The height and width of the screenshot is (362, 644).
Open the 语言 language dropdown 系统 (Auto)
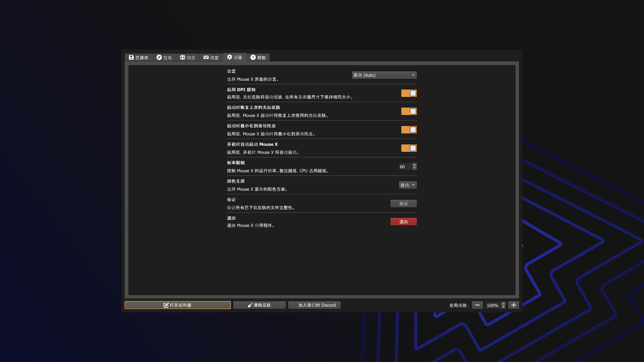[384, 75]
